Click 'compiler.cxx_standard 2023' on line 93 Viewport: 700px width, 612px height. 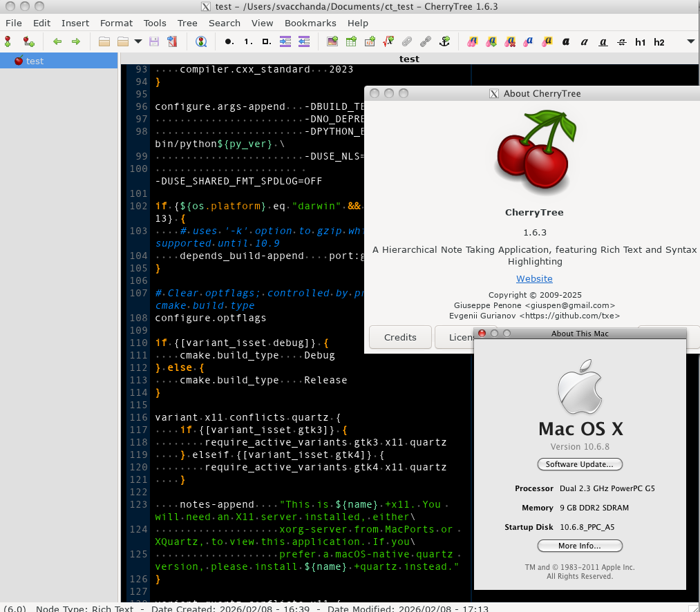(267, 69)
